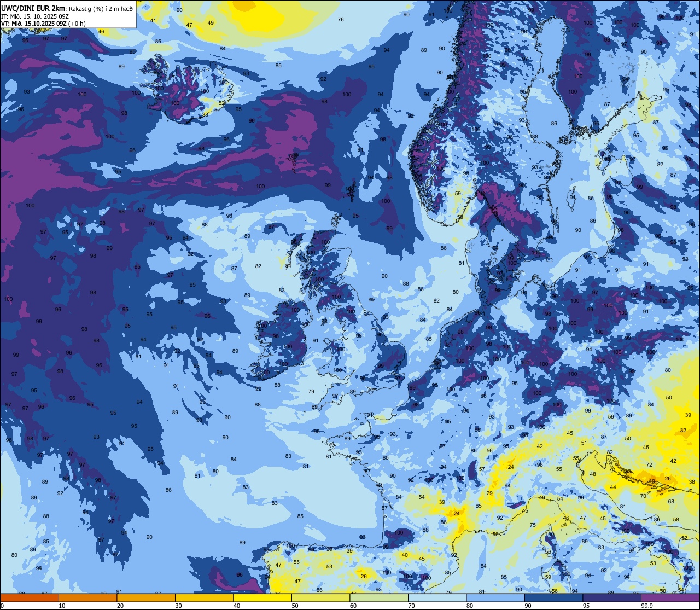This screenshot has height=610, width=700.
Task: Click the 90–95% medium blue legend swatch
Action: click(x=553, y=597)
